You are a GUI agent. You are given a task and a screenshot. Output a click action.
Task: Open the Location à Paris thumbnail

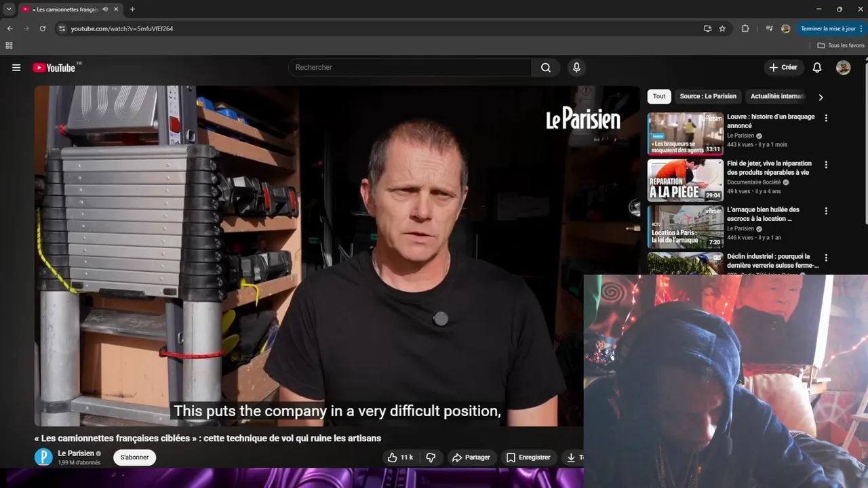coord(685,227)
